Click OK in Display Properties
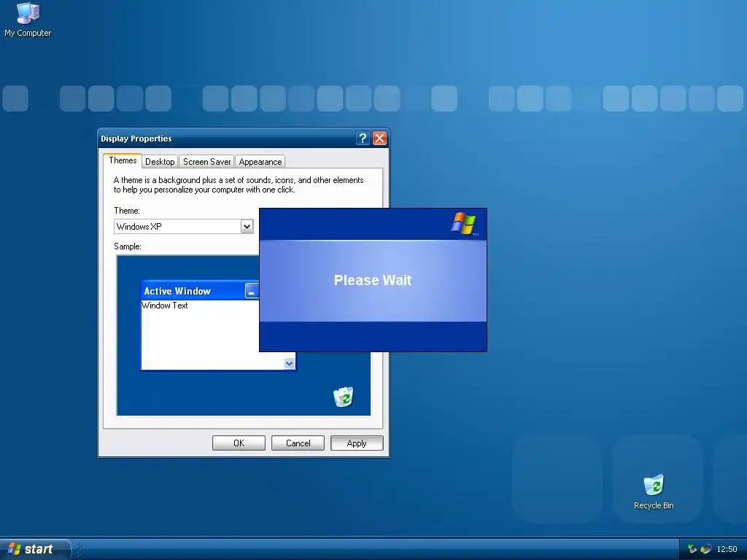The height and width of the screenshot is (560, 747). (x=239, y=443)
